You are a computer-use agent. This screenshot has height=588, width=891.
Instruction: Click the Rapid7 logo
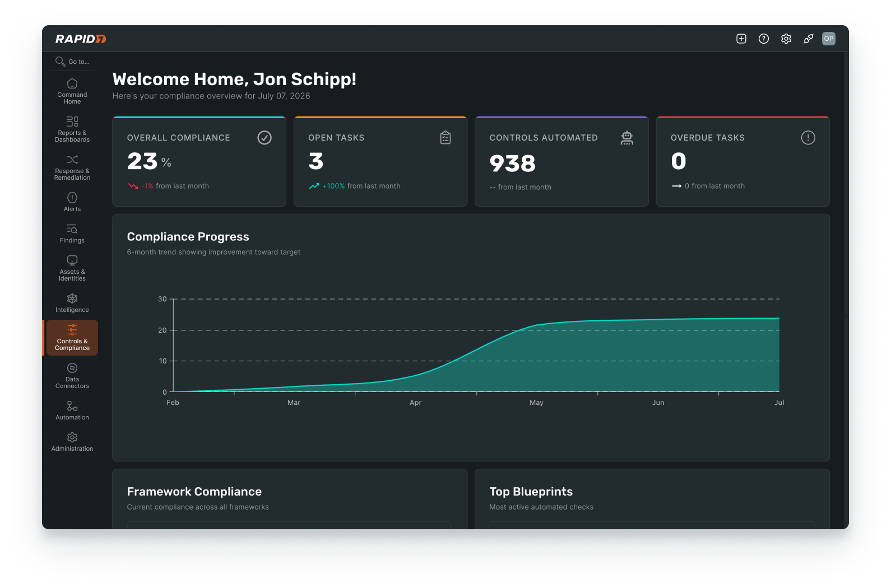pyautogui.click(x=81, y=39)
